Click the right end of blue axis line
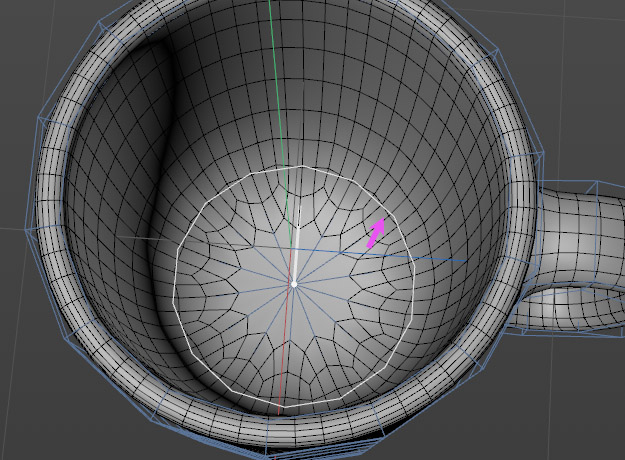625x460 pixels. [462, 261]
